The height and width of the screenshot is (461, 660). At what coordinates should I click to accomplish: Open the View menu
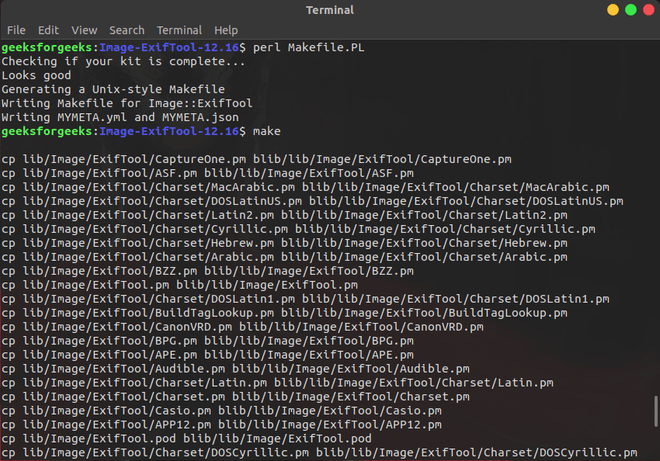85,30
